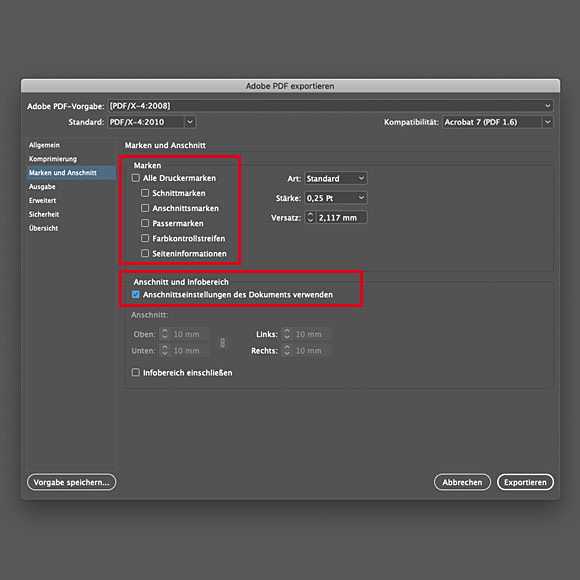Click the Abbrechen button

(462, 482)
